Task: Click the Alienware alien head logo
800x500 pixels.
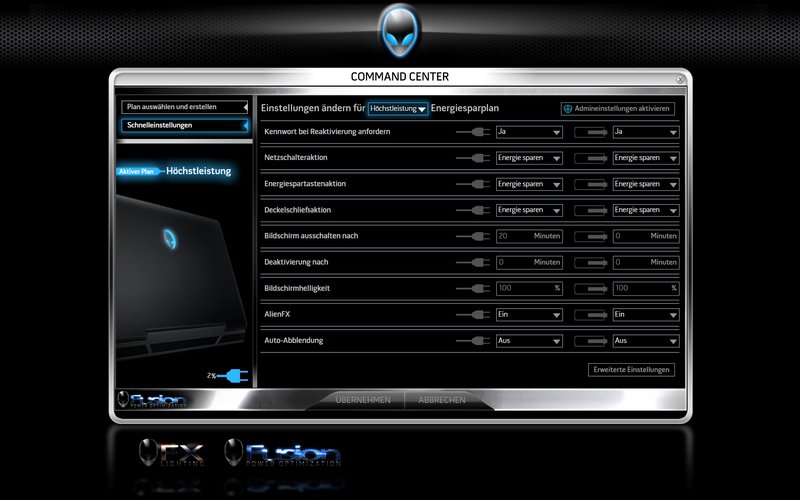Action: 399,32
